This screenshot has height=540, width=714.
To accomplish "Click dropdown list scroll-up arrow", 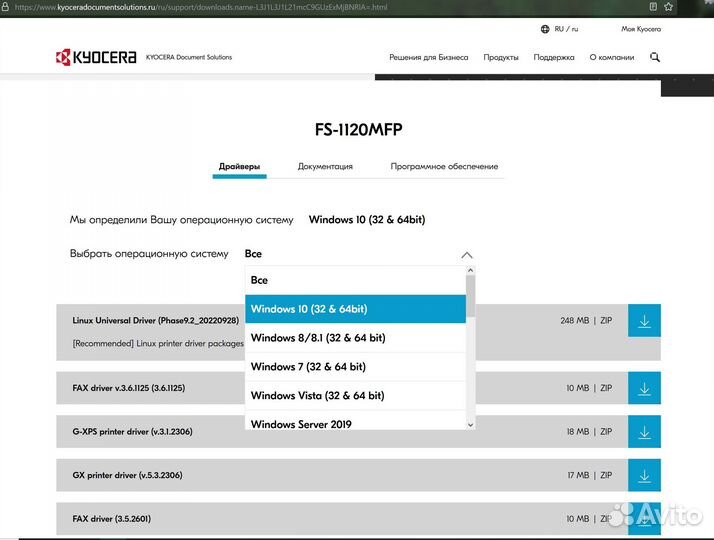I will click(470, 270).
